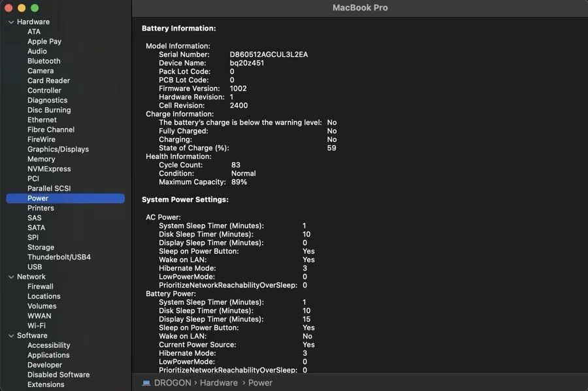
Task: Select the Bluetooth hardware category
Action: tap(43, 61)
